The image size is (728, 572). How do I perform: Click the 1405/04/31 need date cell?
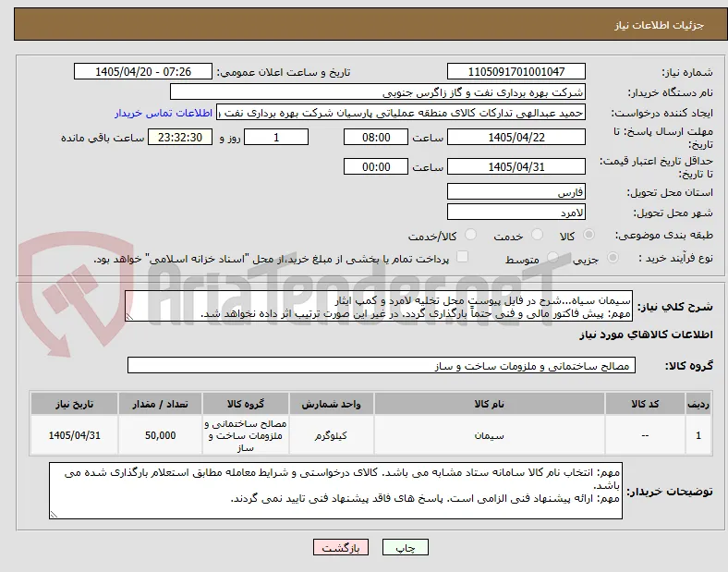pos(74,435)
